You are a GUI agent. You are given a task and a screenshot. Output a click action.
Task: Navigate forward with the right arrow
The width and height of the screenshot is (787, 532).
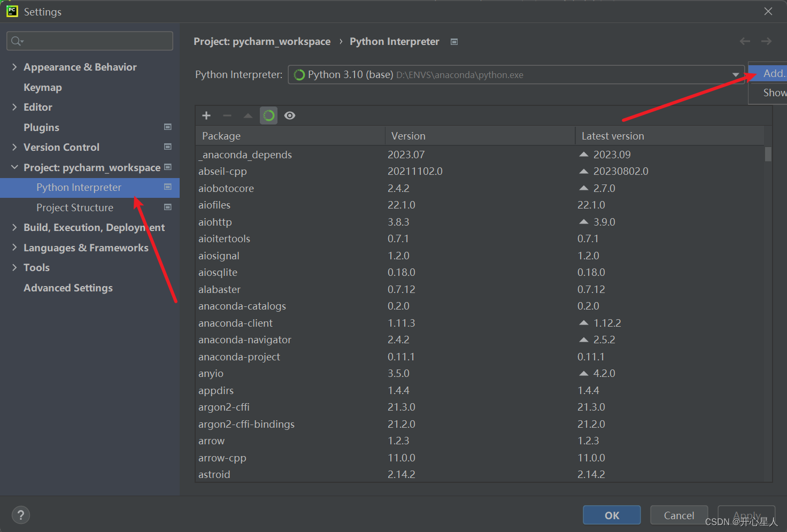(x=766, y=41)
